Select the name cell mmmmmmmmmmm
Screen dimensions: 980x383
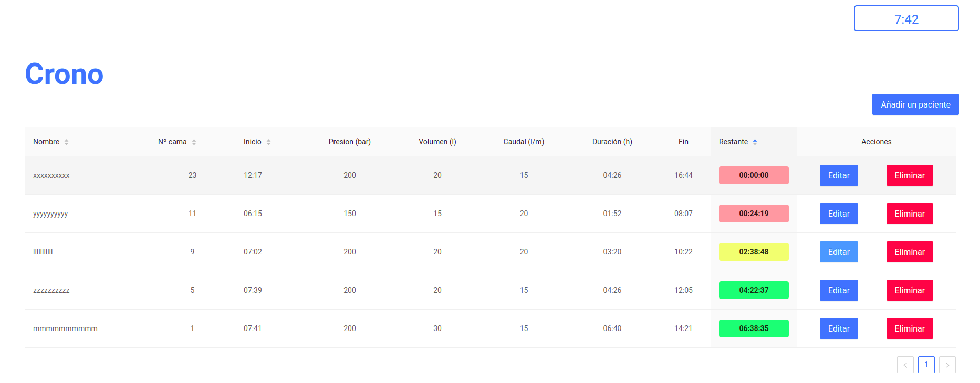click(65, 328)
